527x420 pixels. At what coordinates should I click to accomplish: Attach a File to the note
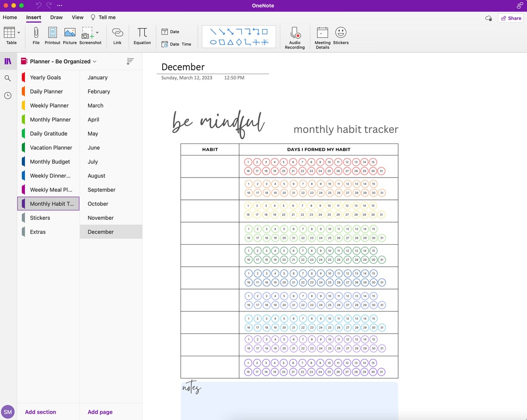[36, 36]
